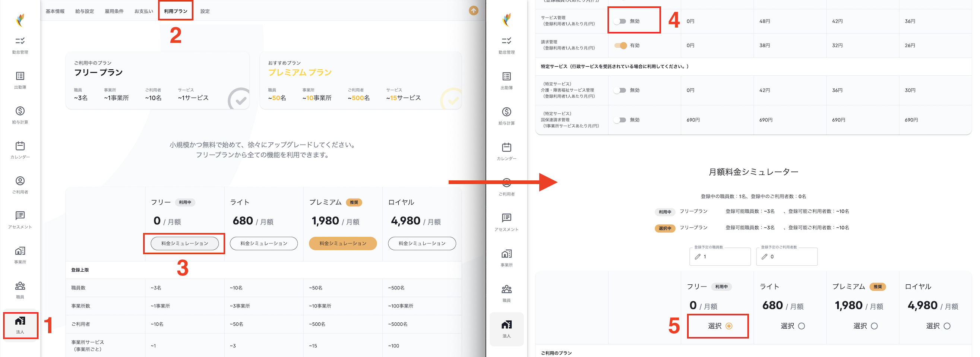
Task: Click the 出勤簿 list icon in the left sidebar
Action: tap(20, 79)
